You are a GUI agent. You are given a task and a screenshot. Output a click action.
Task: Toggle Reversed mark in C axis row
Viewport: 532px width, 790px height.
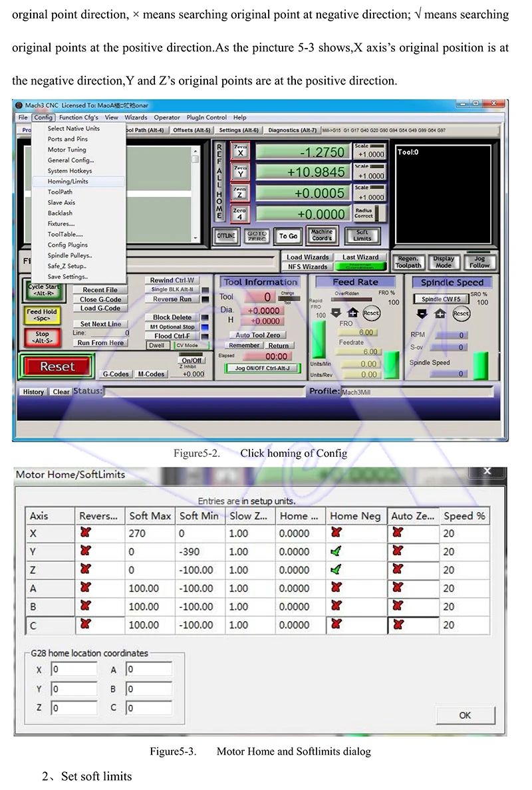[x=86, y=624]
